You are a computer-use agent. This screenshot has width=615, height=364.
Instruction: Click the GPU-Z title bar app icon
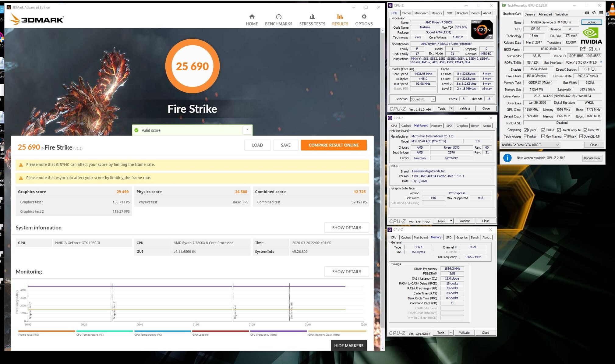pyautogui.click(x=504, y=5)
